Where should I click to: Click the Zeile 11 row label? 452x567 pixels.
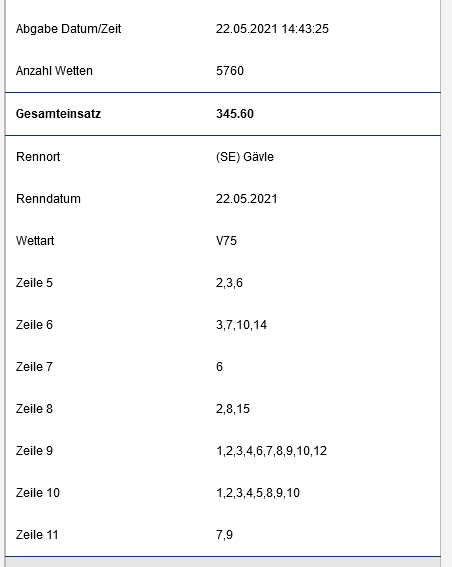coord(37,535)
